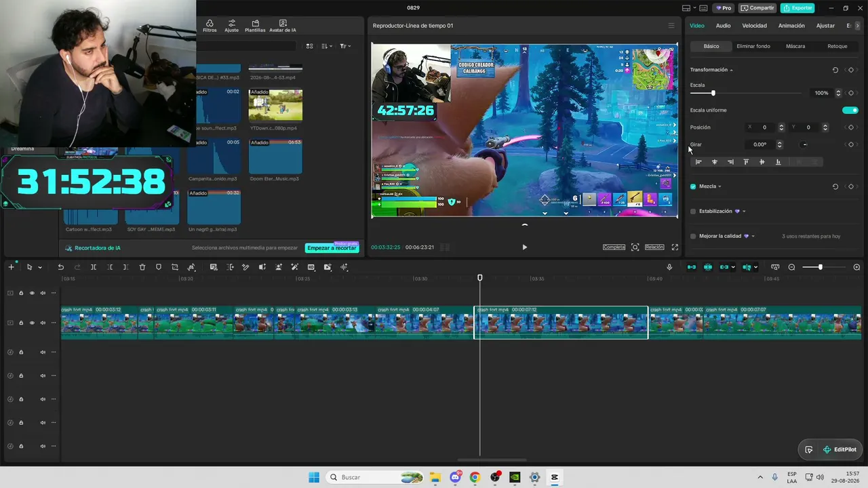Open the Relación aspect ratio button
Screen dimensions: 868x488
pos(654,247)
